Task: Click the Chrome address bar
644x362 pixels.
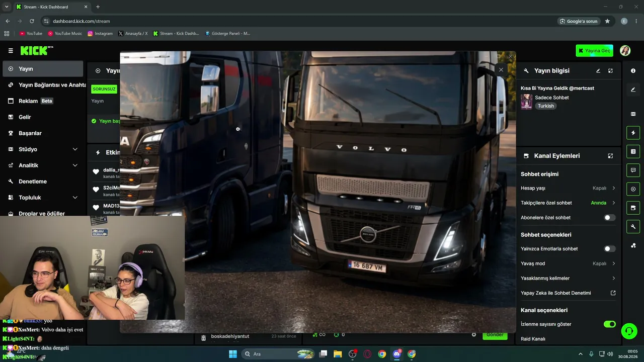Action: tap(297, 21)
